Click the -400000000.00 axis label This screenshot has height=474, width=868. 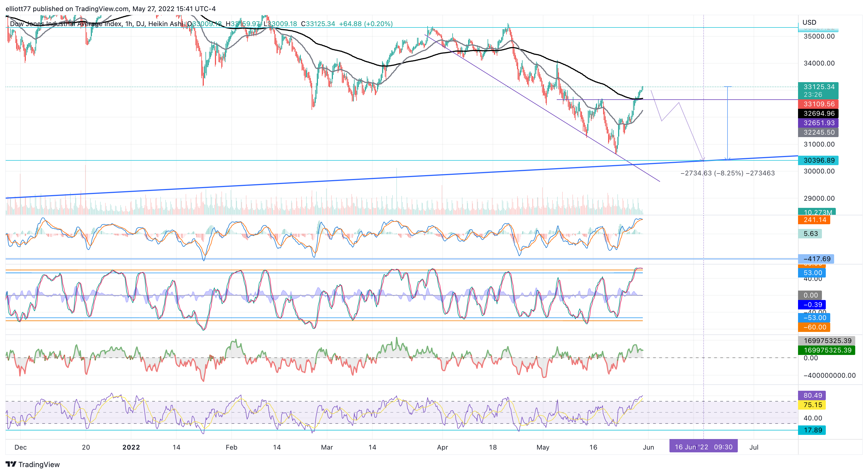(830, 375)
